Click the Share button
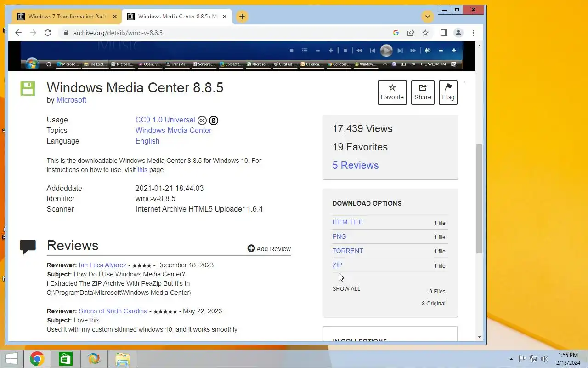The height and width of the screenshot is (368, 588). (x=423, y=92)
